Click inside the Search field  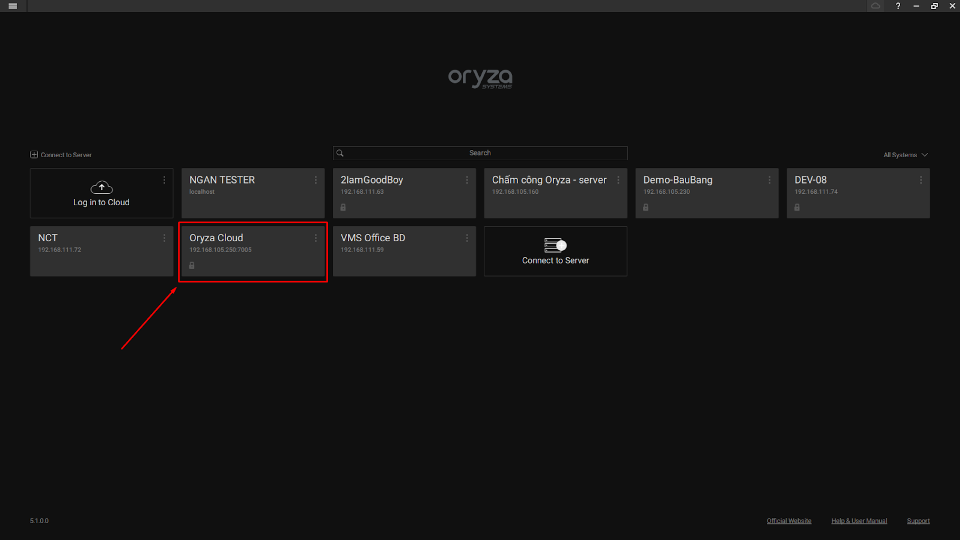click(x=480, y=153)
